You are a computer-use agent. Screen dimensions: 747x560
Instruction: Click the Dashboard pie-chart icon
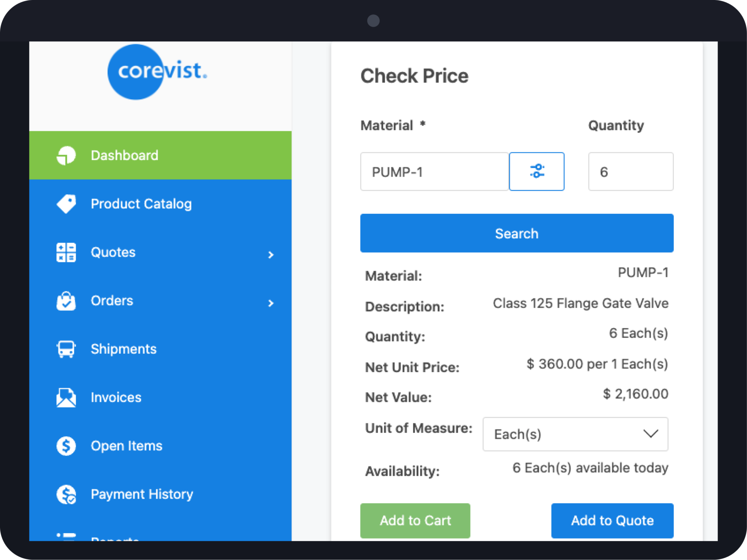click(66, 155)
